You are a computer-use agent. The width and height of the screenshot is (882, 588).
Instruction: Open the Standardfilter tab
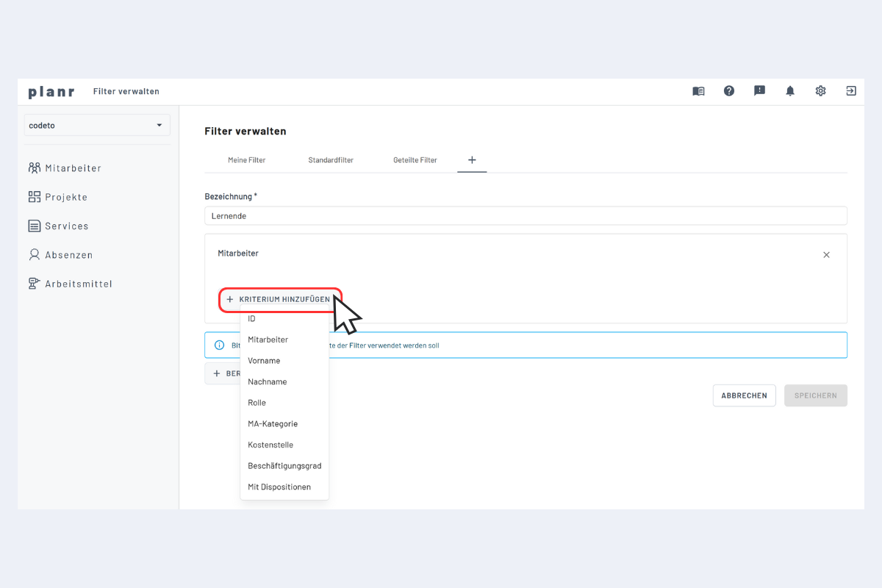[x=330, y=159]
